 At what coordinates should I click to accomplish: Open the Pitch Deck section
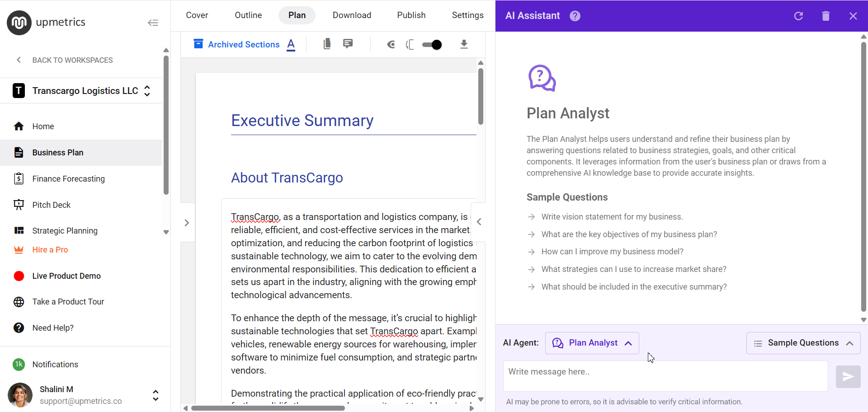pyautogui.click(x=81, y=205)
